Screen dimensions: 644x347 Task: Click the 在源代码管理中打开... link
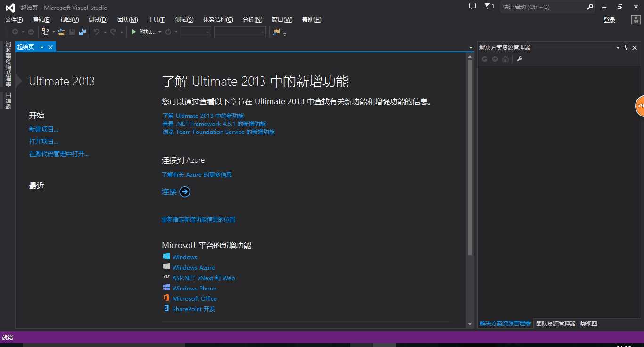point(59,154)
